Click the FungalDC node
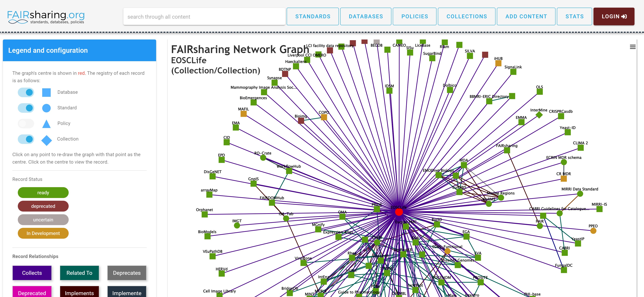This screenshot has width=644, height=297. pyautogui.click(x=563, y=270)
